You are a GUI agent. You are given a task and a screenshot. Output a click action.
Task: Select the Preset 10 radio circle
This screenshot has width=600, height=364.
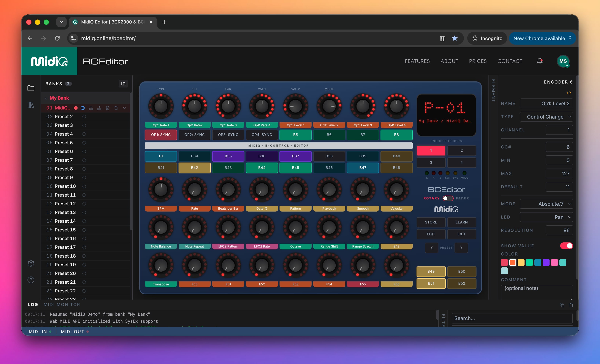click(x=84, y=186)
